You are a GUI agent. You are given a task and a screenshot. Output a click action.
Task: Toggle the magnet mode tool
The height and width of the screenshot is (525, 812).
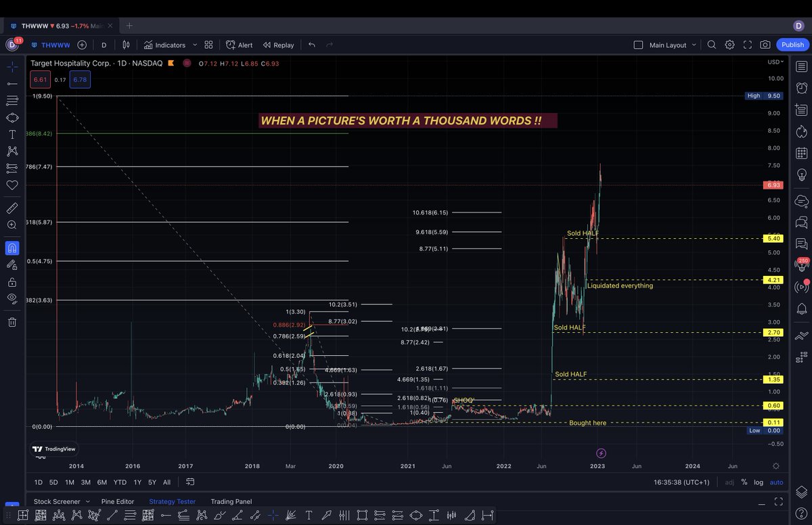pos(12,248)
